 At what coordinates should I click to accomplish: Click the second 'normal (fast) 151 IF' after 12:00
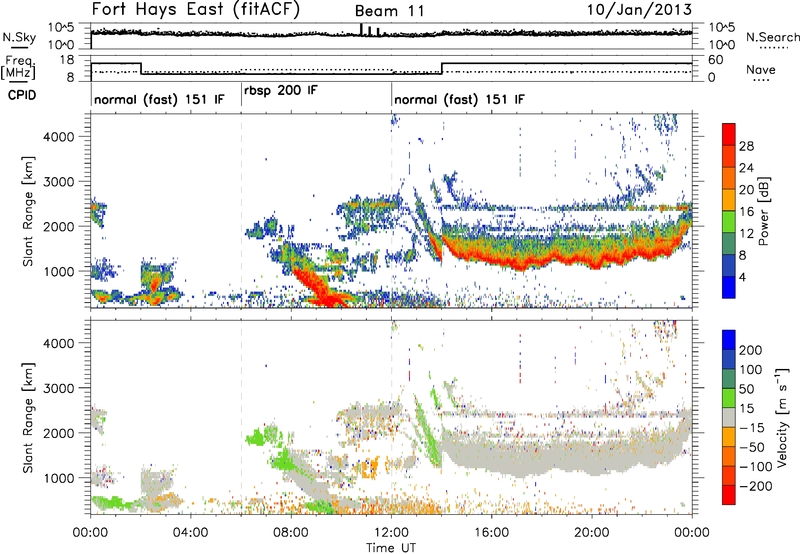pyautogui.click(x=459, y=99)
